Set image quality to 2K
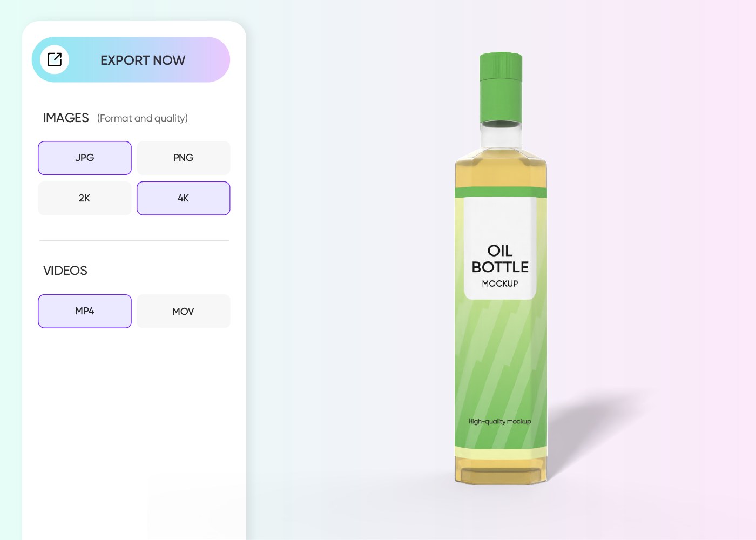This screenshot has height=540, width=756. 85,198
